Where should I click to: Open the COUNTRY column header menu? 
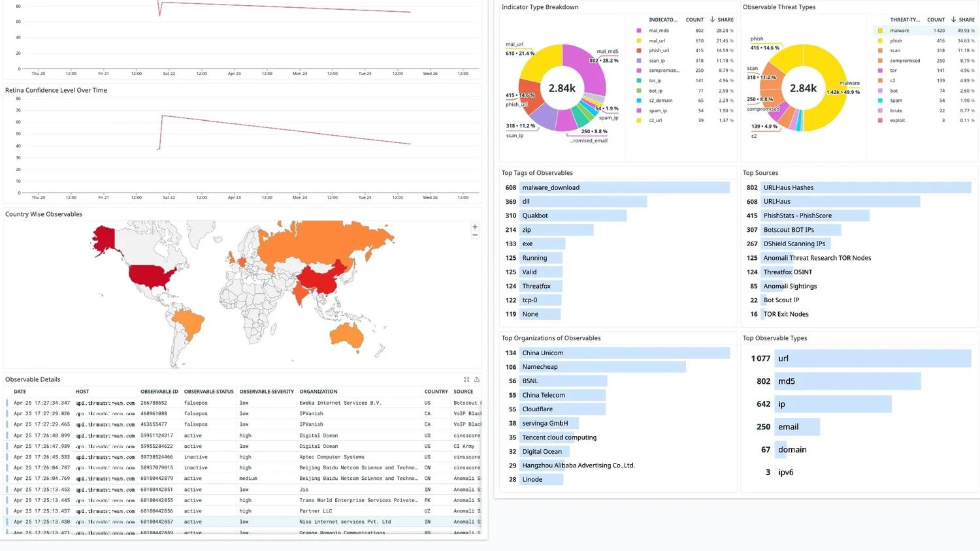coord(436,392)
